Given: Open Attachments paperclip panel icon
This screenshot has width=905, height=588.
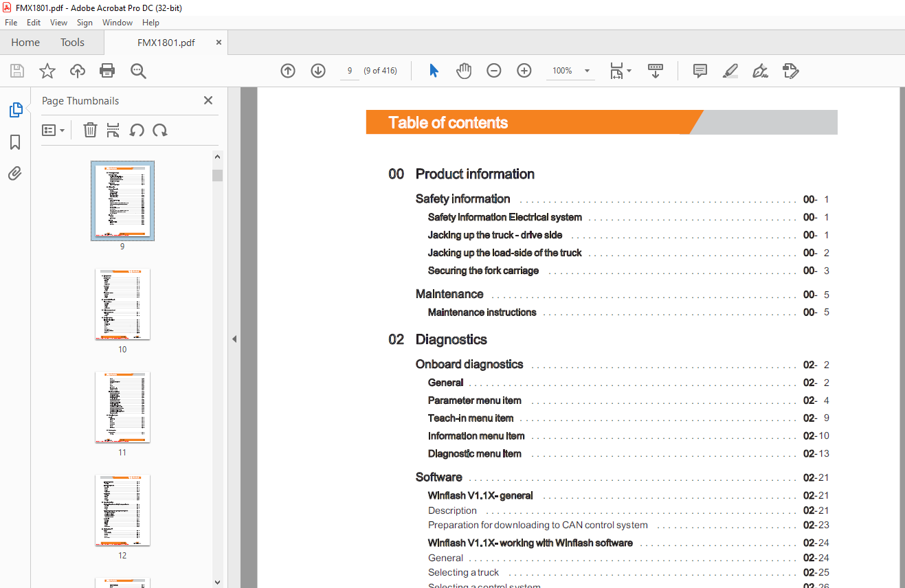Looking at the screenshot, I should pyautogui.click(x=15, y=173).
